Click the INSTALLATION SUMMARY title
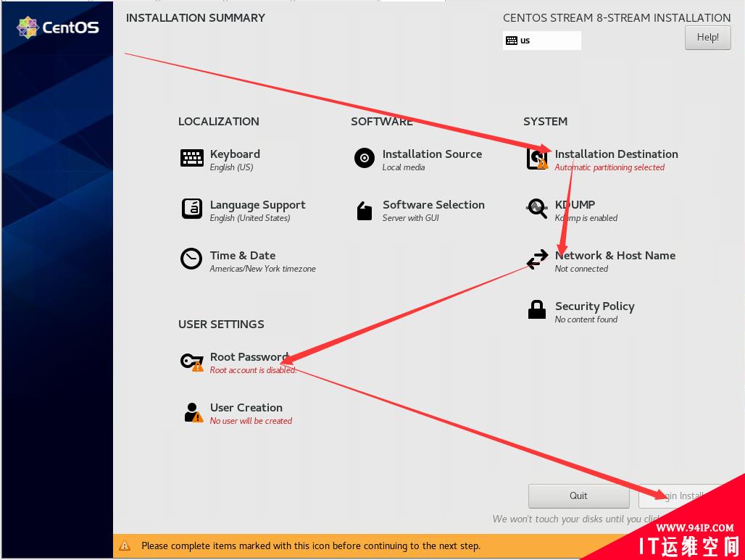This screenshot has width=745, height=560. pyautogui.click(x=195, y=18)
